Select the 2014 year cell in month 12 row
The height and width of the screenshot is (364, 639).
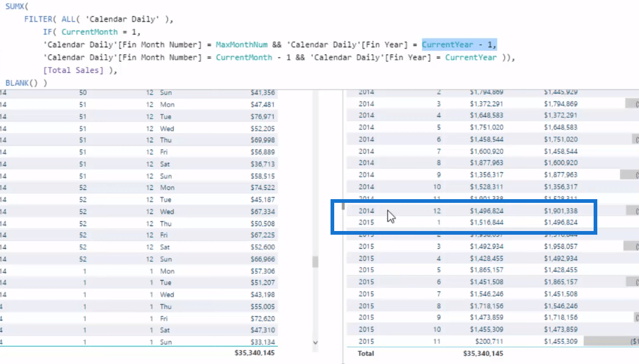pos(366,211)
